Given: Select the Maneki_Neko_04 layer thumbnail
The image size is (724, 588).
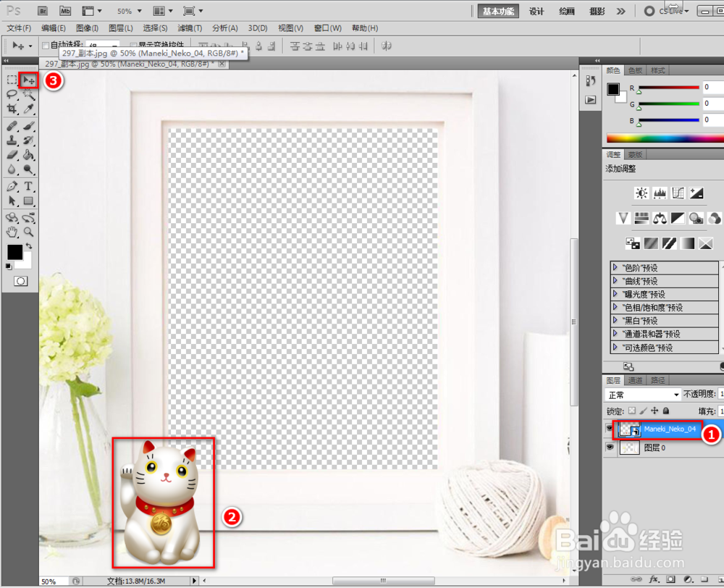Looking at the screenshot, I should click(629, 429).
